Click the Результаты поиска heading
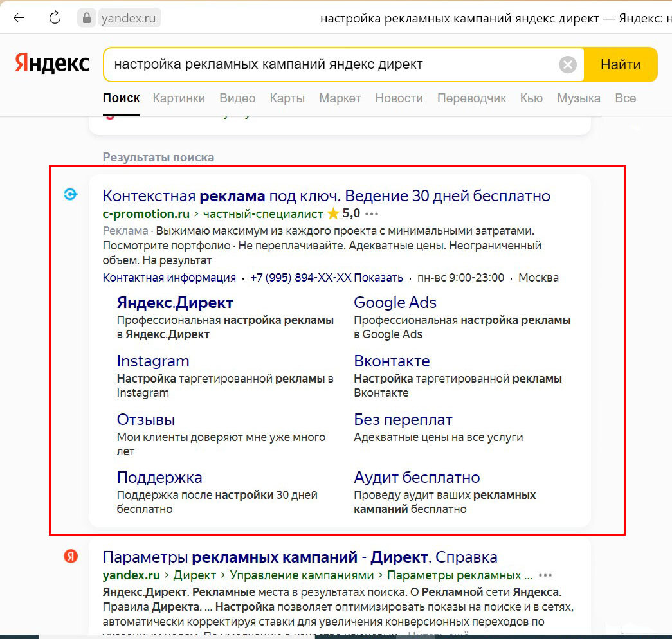This screenshot has height=639, width=672. 159,157
